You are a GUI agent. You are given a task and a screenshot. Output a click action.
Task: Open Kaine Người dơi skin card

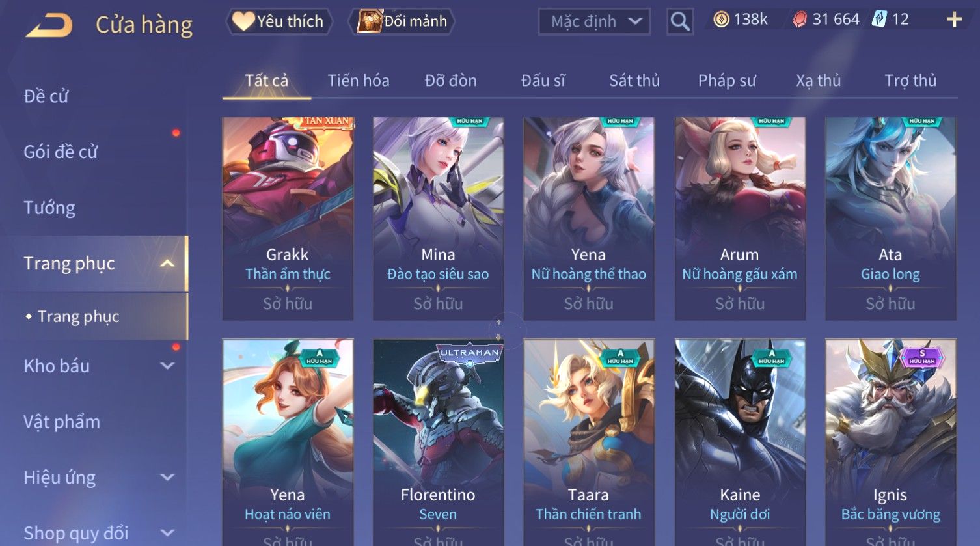tap(740, 443)
